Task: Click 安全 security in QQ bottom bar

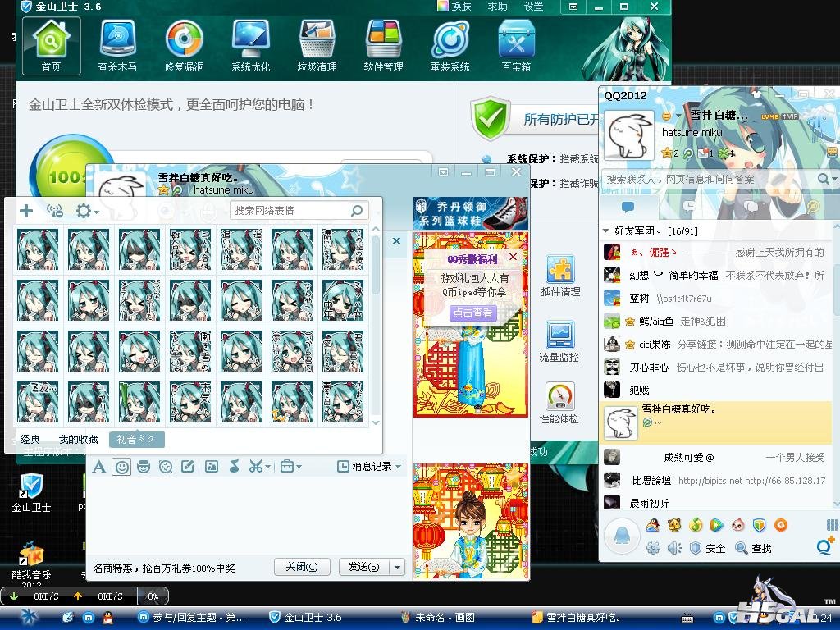Action: click(708, 548)
